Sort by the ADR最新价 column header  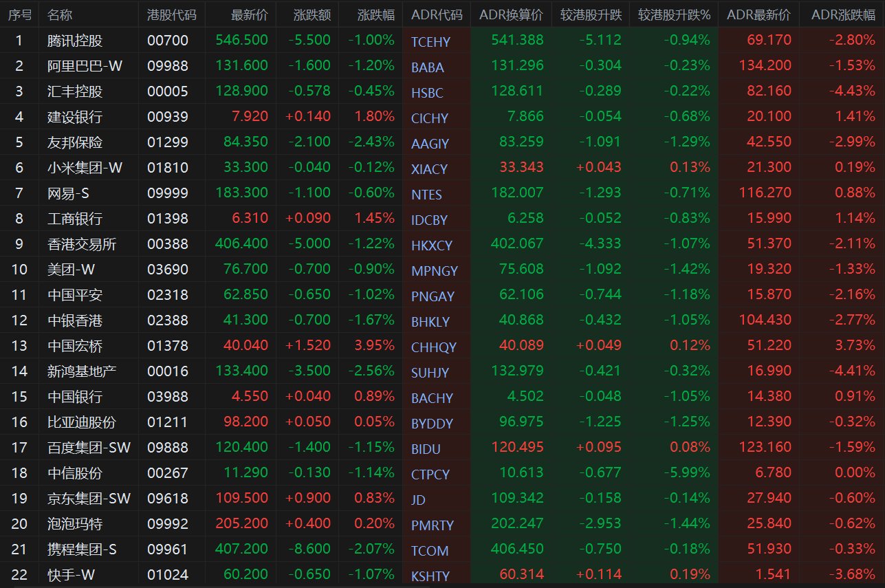click(758, 14)
